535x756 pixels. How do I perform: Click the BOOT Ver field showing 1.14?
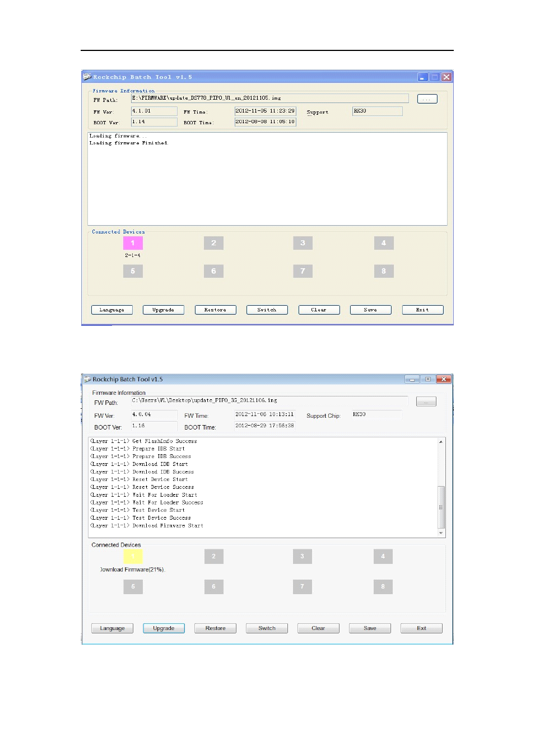[x=154, y=122]
